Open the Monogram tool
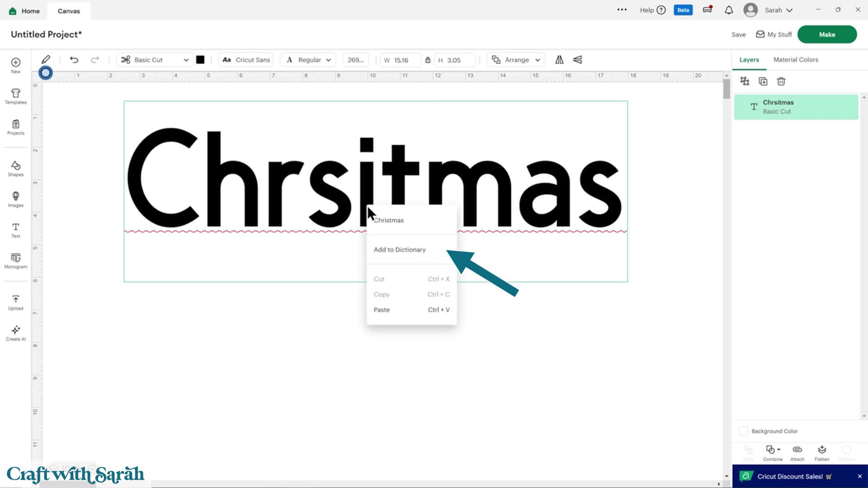 (15, 260)
